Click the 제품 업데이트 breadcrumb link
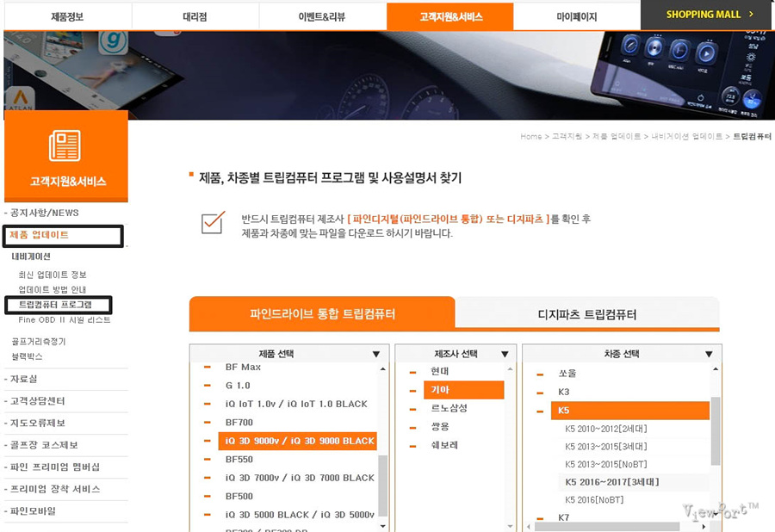This screenshot has width=775, height=532. coord(617,136)
